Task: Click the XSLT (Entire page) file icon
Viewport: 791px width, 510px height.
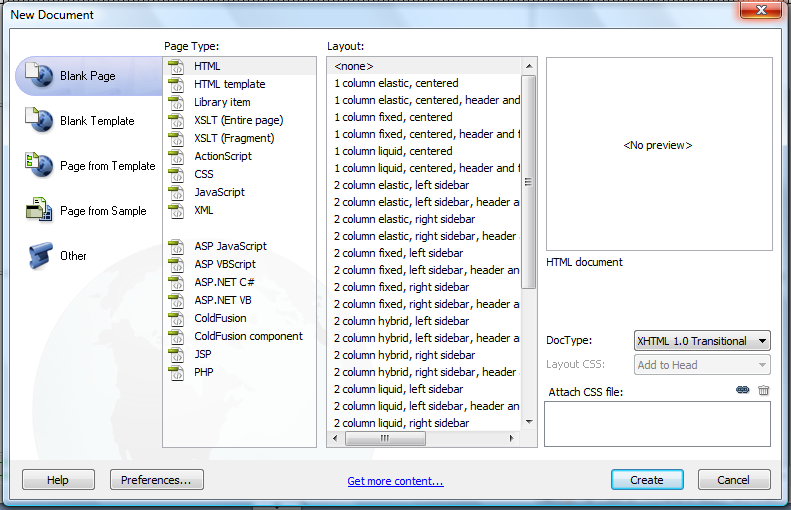Action: (176, 121)
